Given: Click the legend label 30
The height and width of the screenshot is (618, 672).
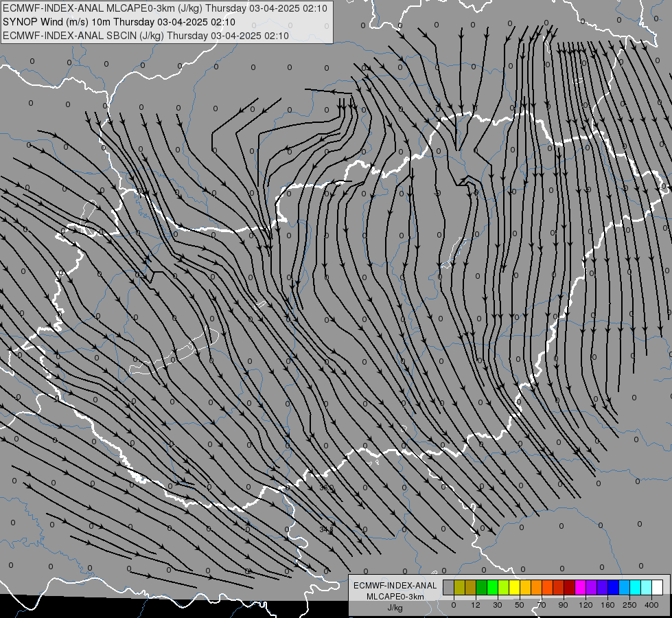Looking at the screenshot, I should [498, 605].
